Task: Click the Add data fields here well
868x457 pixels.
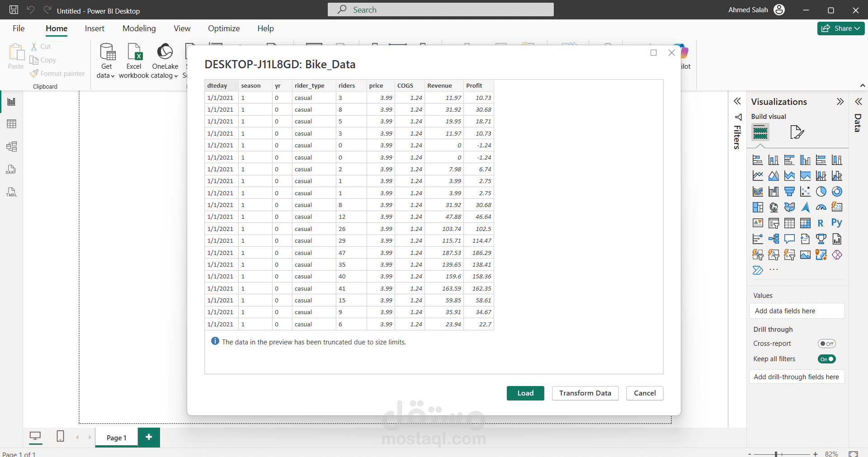Action: click(x=797, y=311)
